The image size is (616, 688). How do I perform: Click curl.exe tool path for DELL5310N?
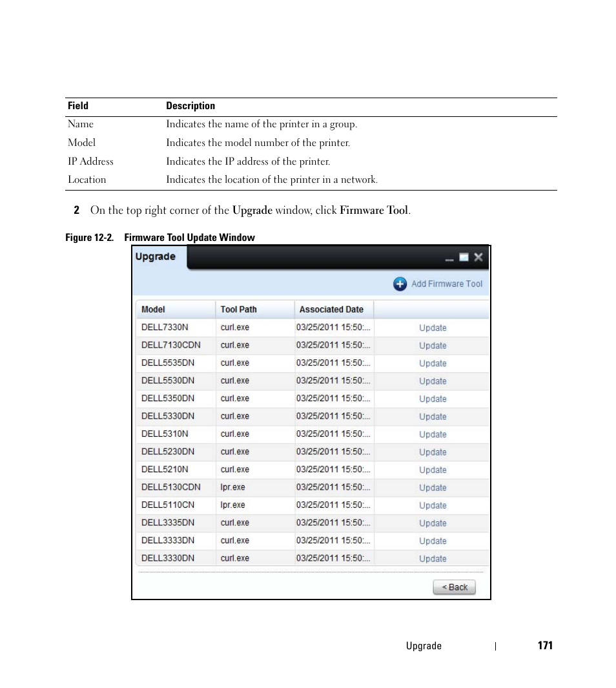click(234, 434)
